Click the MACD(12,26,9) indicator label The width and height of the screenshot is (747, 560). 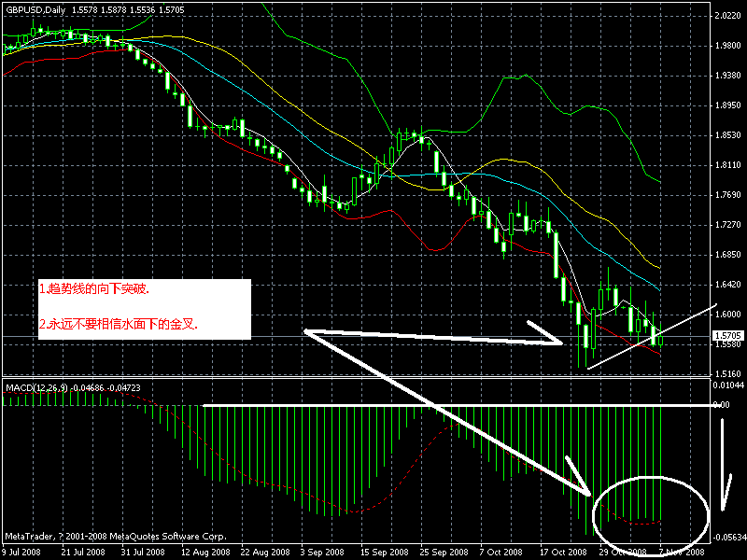(37, 388)
